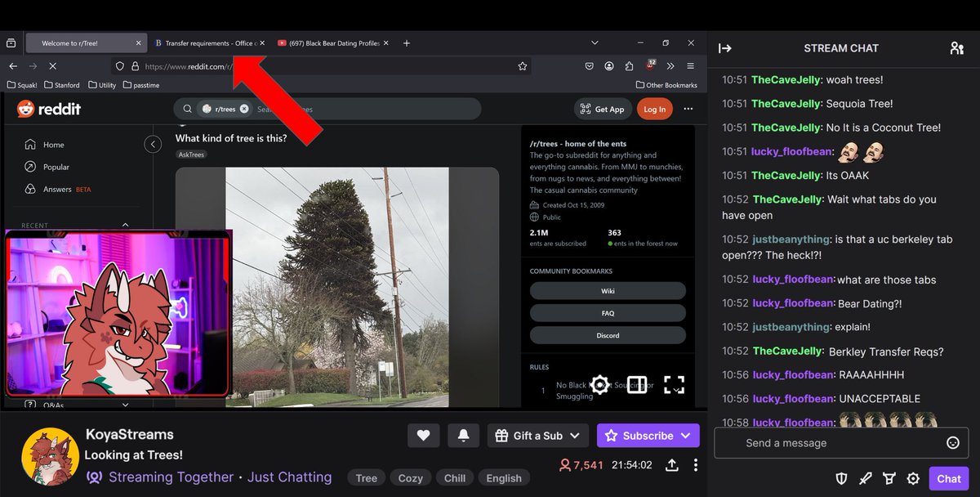Open the Firefox hamburger menu
Screen dimensions: 980x497
pyautogui.click(x=691, y=66)
